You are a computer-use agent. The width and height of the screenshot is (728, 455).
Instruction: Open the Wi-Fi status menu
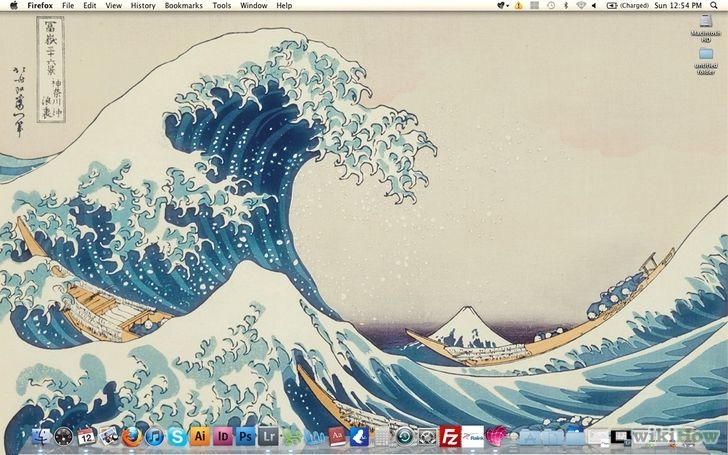point(580,6)
